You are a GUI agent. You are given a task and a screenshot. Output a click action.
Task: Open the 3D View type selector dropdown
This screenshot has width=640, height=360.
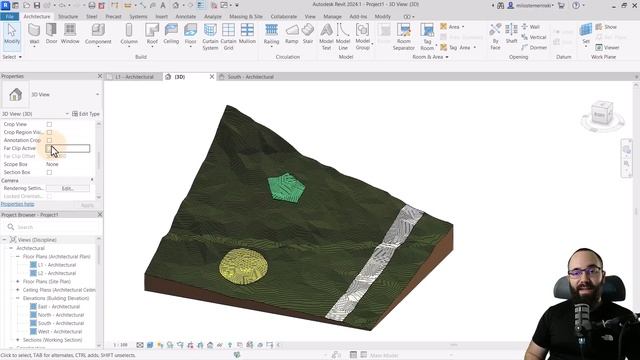point(98,94)
